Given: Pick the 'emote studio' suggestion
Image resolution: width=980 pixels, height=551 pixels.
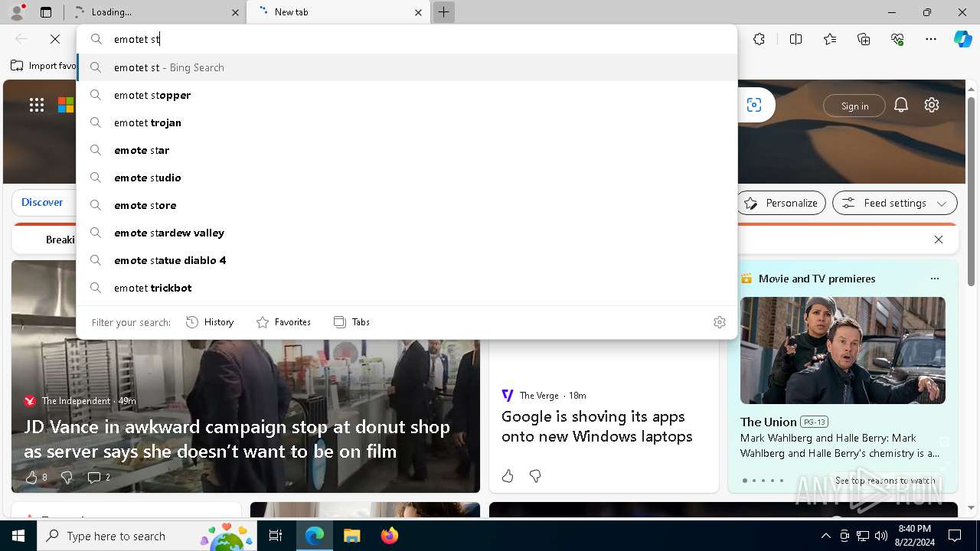Looking at the screenshot, I should coord(407,178).
